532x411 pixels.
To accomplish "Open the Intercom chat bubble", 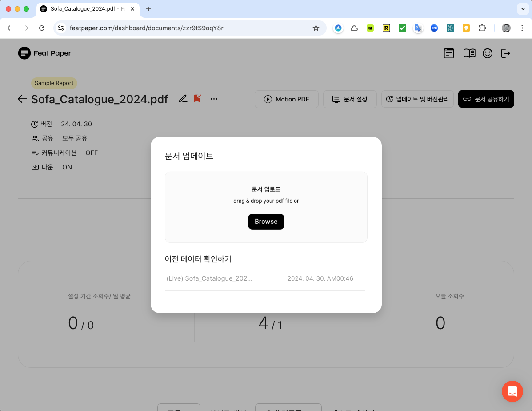I will click(x=512, y=391).
